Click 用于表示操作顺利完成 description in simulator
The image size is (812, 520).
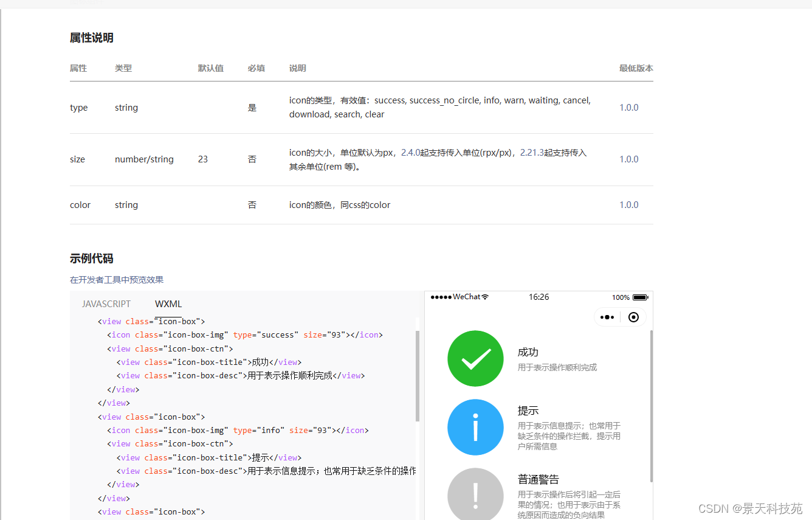point(557,367)
